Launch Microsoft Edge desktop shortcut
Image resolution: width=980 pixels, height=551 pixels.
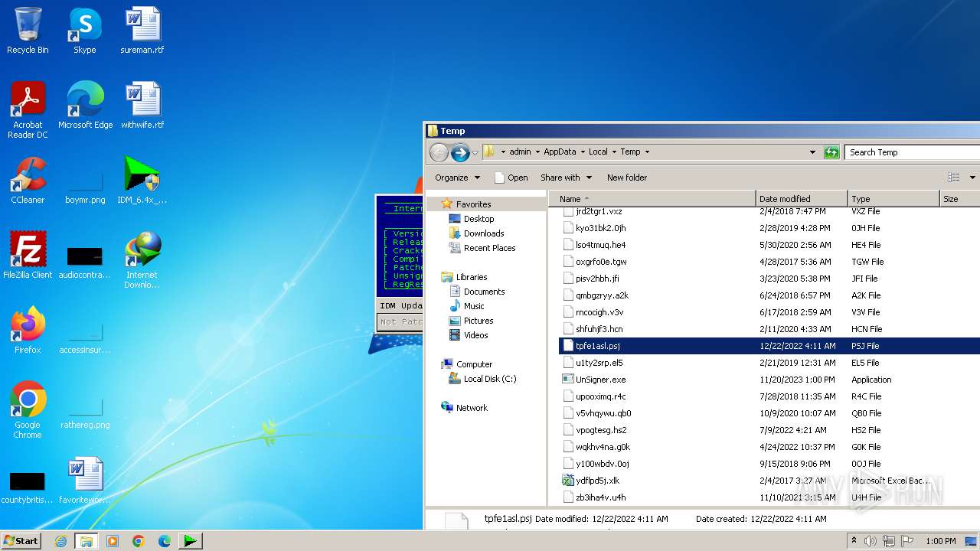click(85, 106)
